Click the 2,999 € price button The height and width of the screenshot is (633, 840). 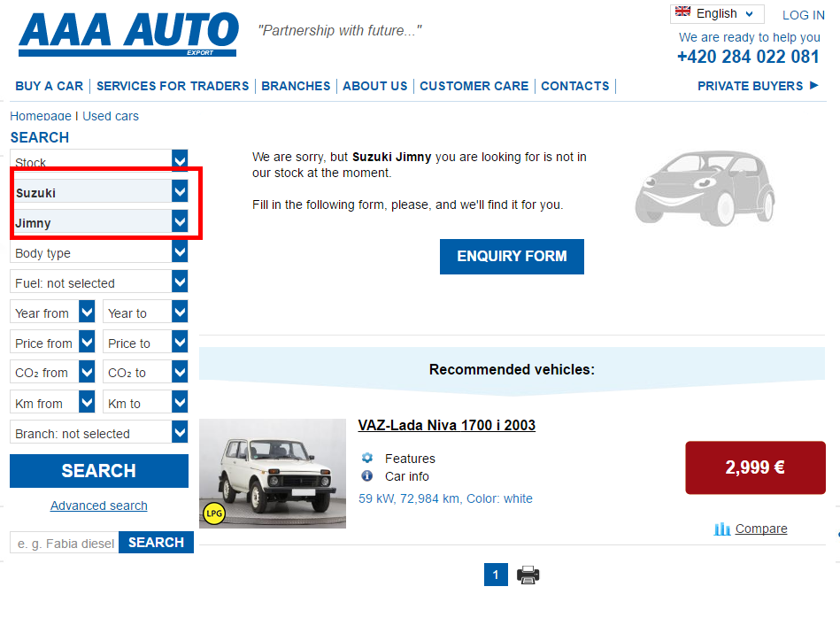(755, 467)
